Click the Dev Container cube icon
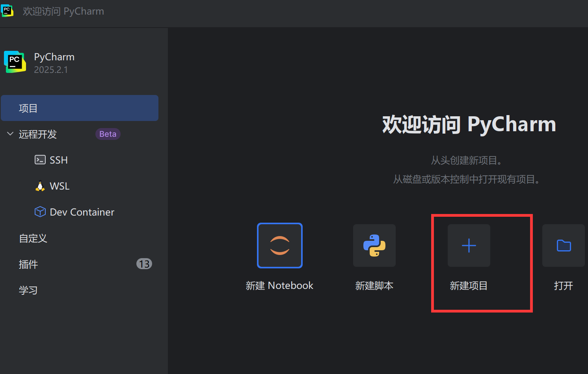Screen dimensions: 588x374 pos(40,212)
